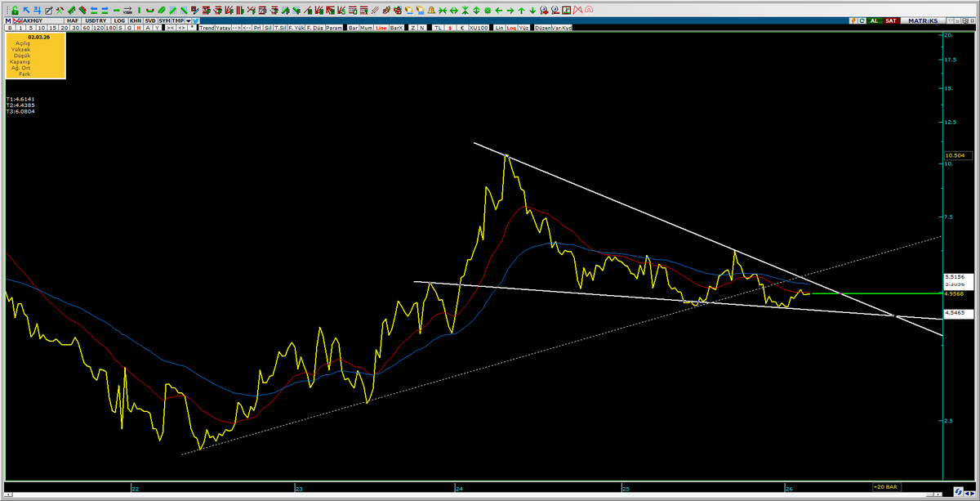Click the green right arrow icon

point(510,10)
